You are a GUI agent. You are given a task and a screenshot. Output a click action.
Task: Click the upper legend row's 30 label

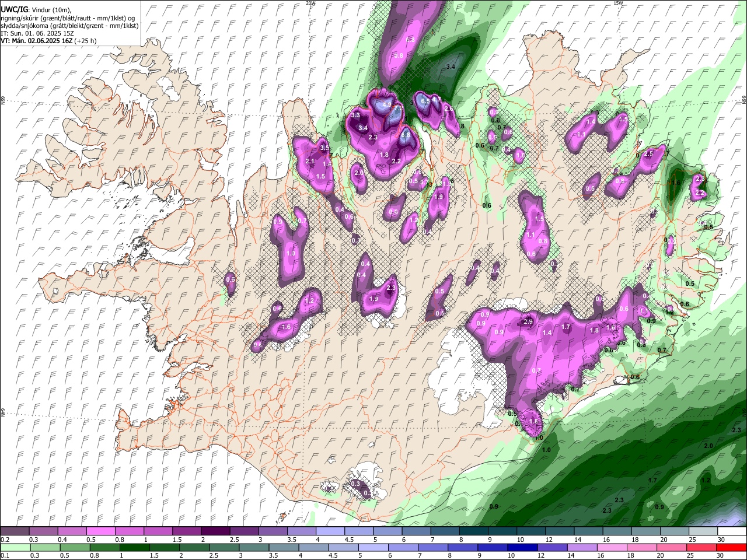point(721,540)
